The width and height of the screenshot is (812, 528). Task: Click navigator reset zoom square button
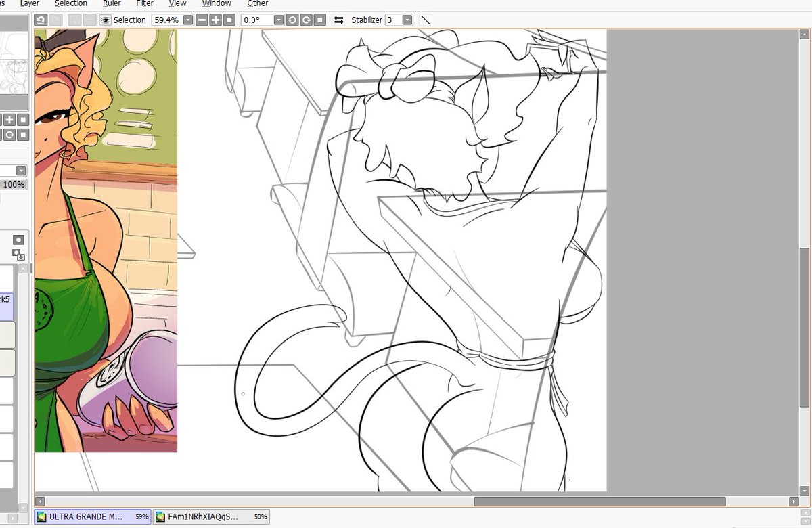pos(23,120)
